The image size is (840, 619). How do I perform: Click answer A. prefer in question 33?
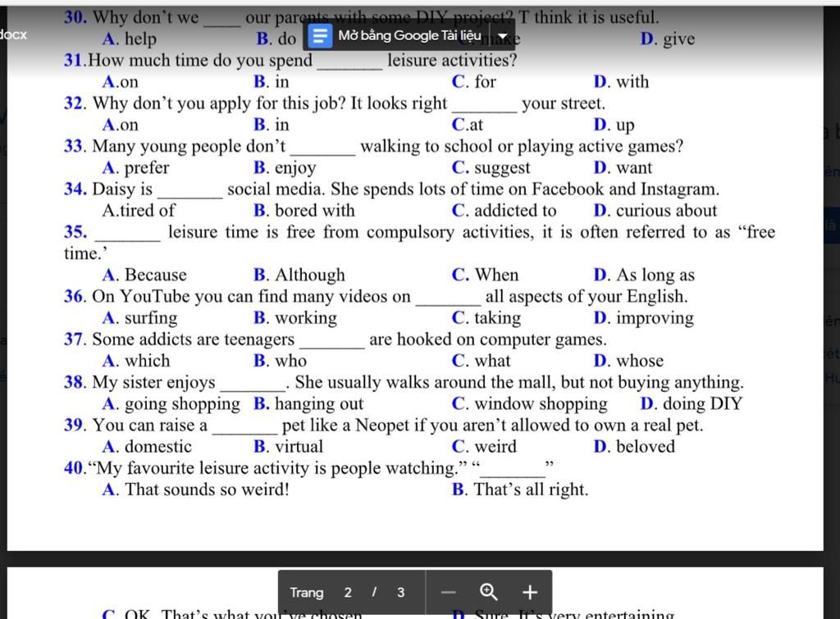[135, 167]
